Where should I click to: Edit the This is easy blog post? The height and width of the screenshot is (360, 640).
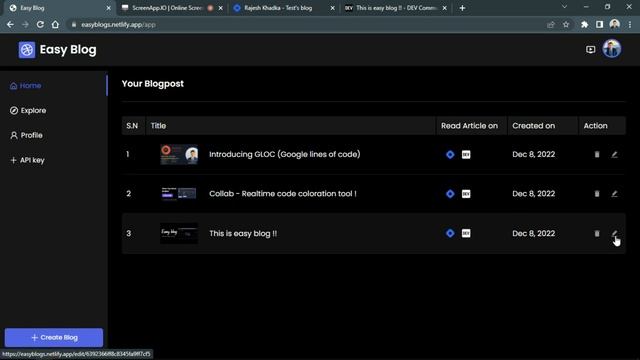tap(614, 233)
